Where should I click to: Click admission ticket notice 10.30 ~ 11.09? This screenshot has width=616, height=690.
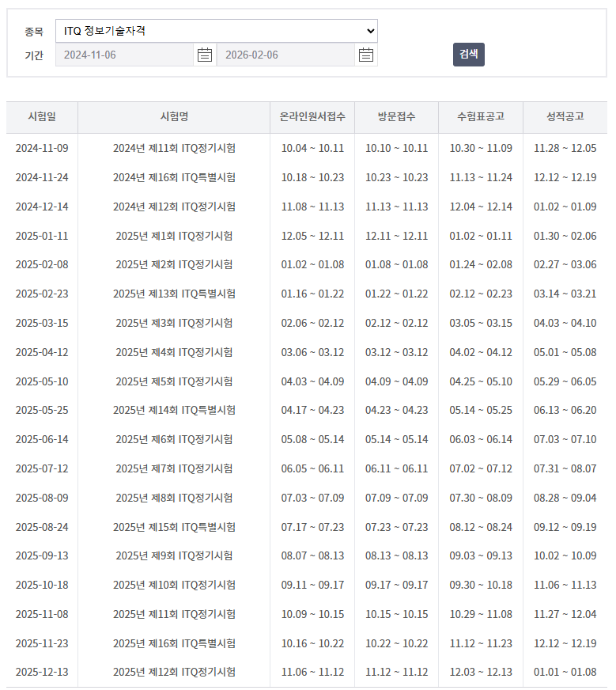tap(481, 148)
